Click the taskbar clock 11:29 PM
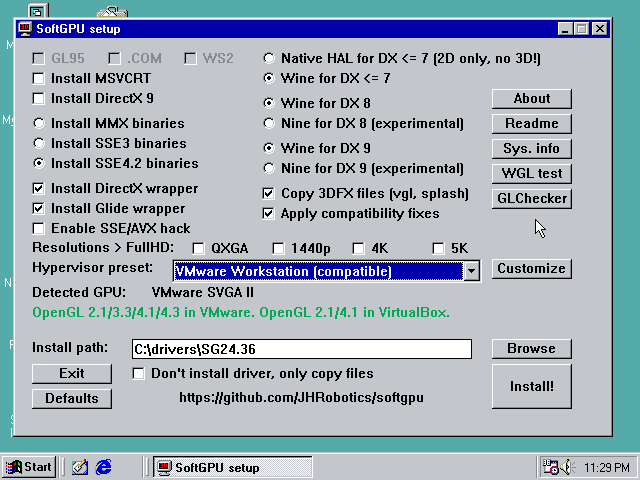 [x=607, y=467]
